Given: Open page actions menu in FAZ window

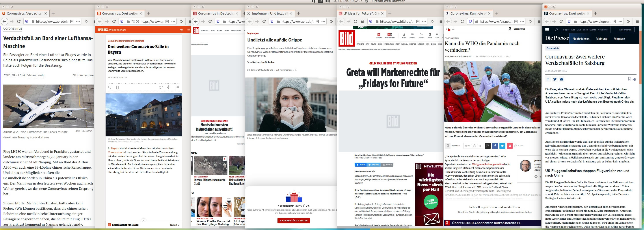Looking at the screenshot, I should coord(522,22).
